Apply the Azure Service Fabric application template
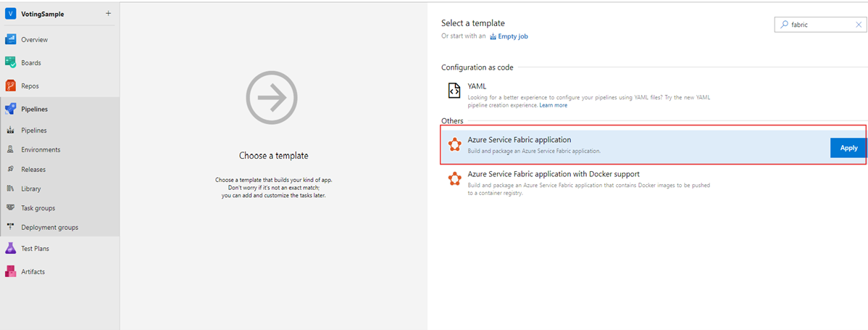Image resolution: width=868 pixels, height=330 pixels. pyautogui.click(x=848, y=148)
